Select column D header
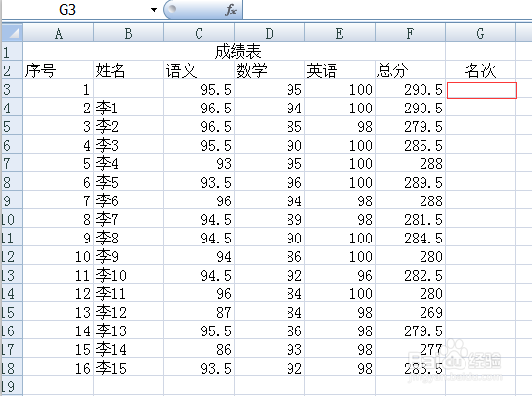Viewport: 532px width, 396px height. 269,33
